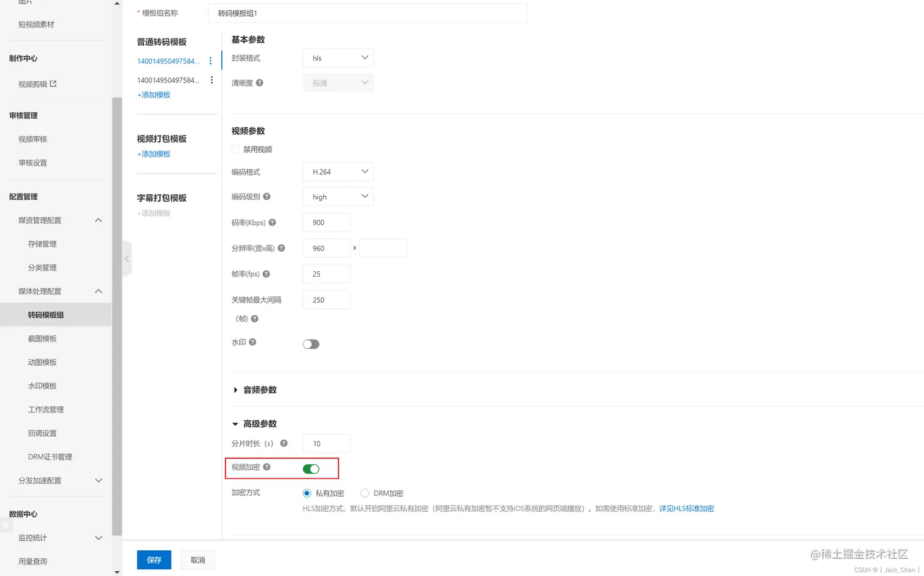Click the resolution width field containing 960
The image size is (924, 576).
326,248
